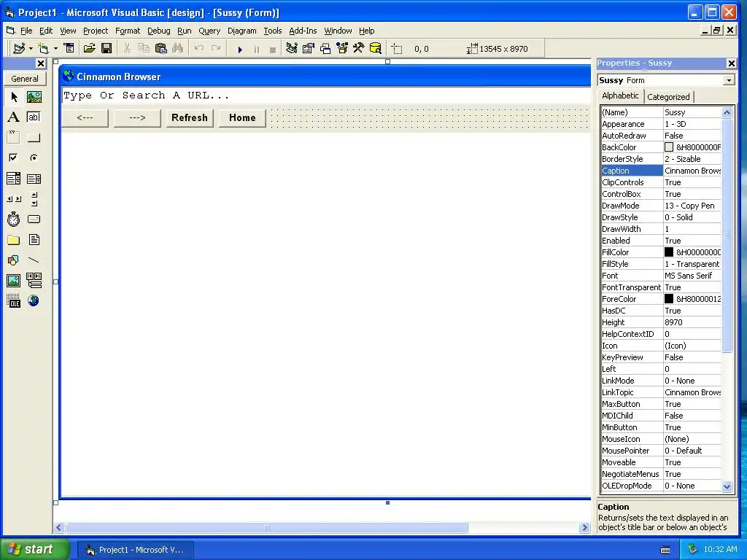The height and width of the screenshot is (560, 747).
Task: Switch to the Alphabetic properties tab
Action: pos(620,96)
